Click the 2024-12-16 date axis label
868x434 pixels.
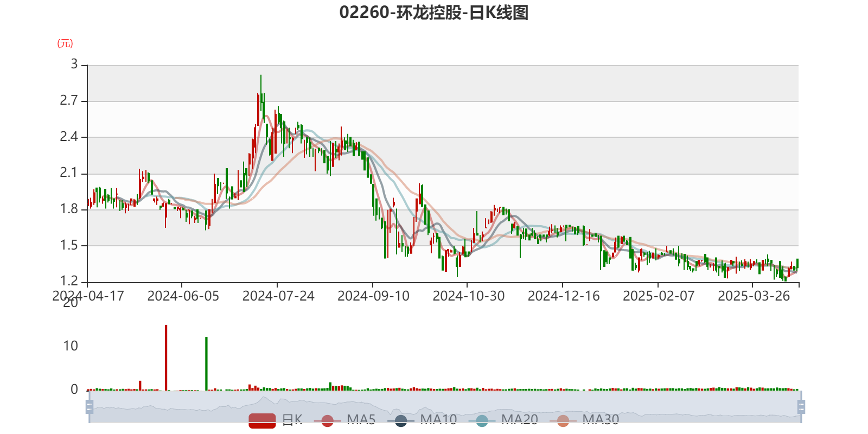tap(564, 296)
